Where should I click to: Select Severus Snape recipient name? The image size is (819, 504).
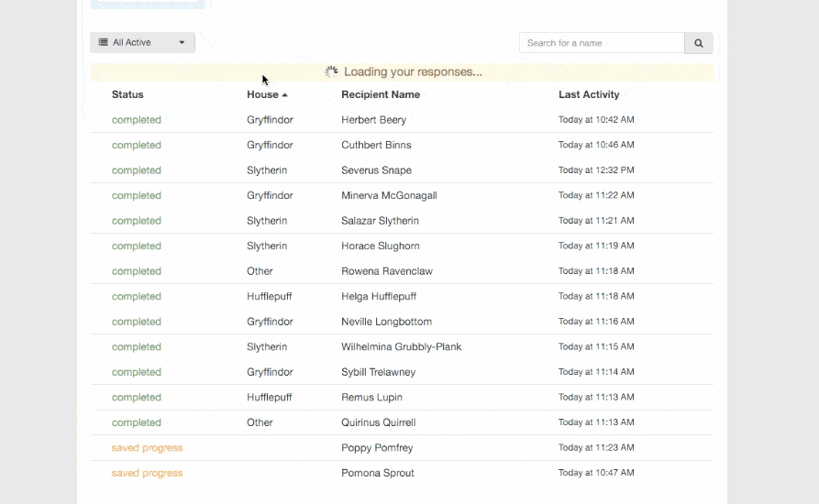(377, 170)
